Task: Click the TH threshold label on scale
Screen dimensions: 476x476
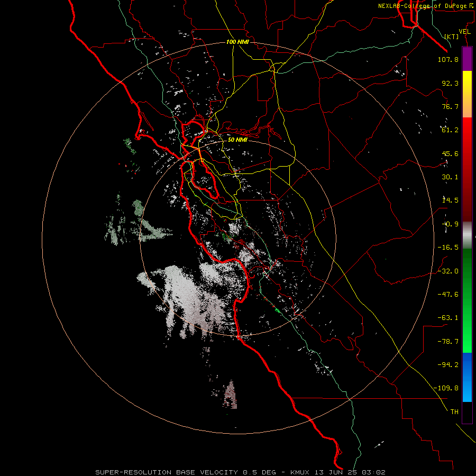Action: point(454,412)
